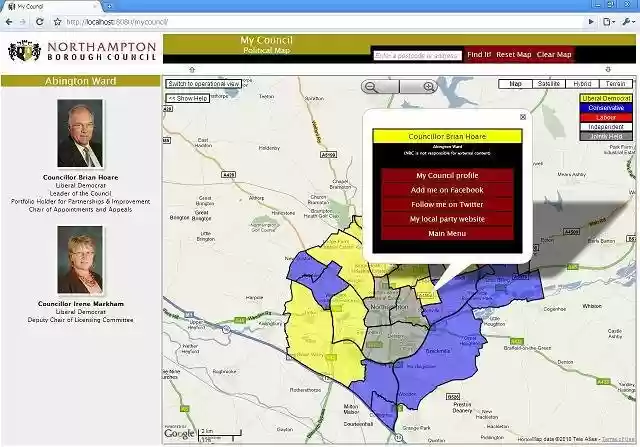The image size is (640, 447).
Task: Click the map zoom slider bar
Action: 400,87
